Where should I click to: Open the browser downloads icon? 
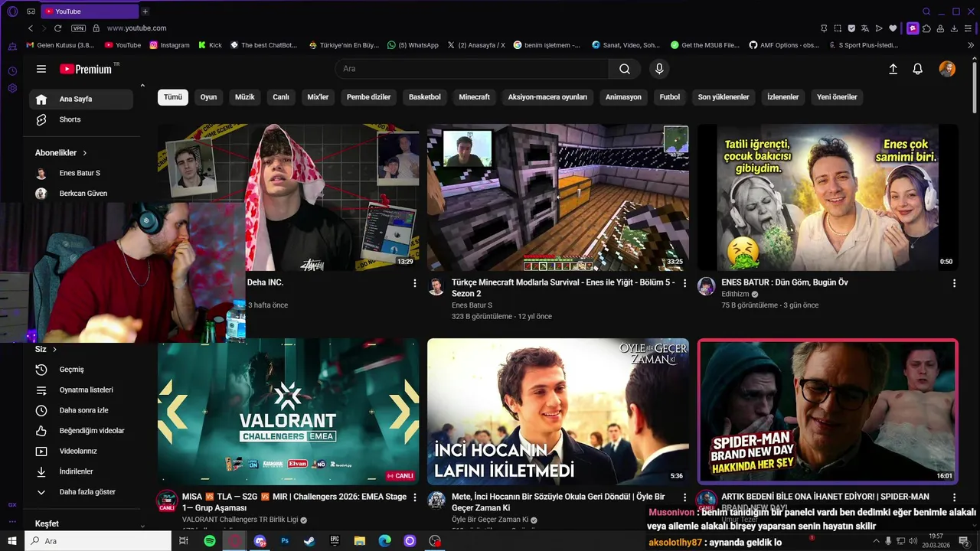pyautogui.click(x=955, y=28)
